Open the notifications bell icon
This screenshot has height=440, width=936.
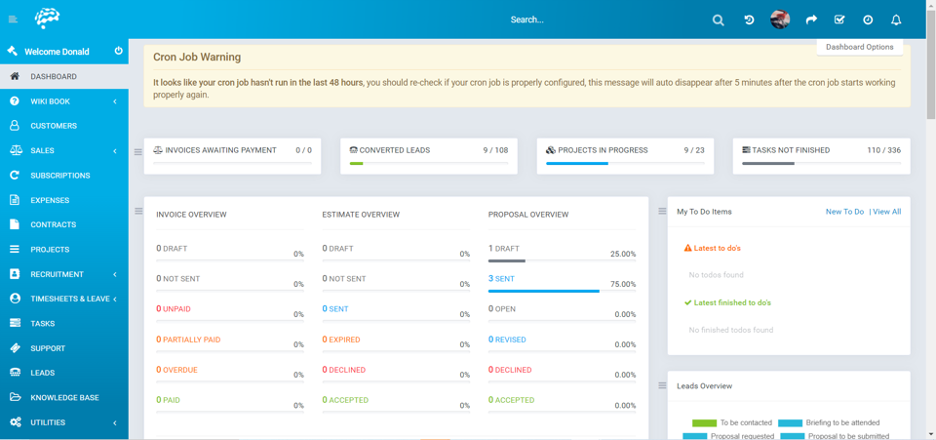(896, 20)
